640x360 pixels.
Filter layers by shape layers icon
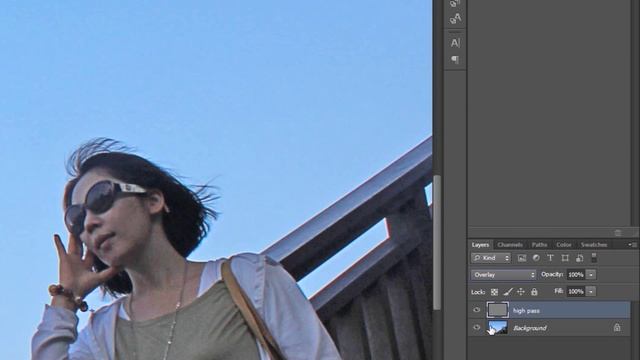point(565,258)
